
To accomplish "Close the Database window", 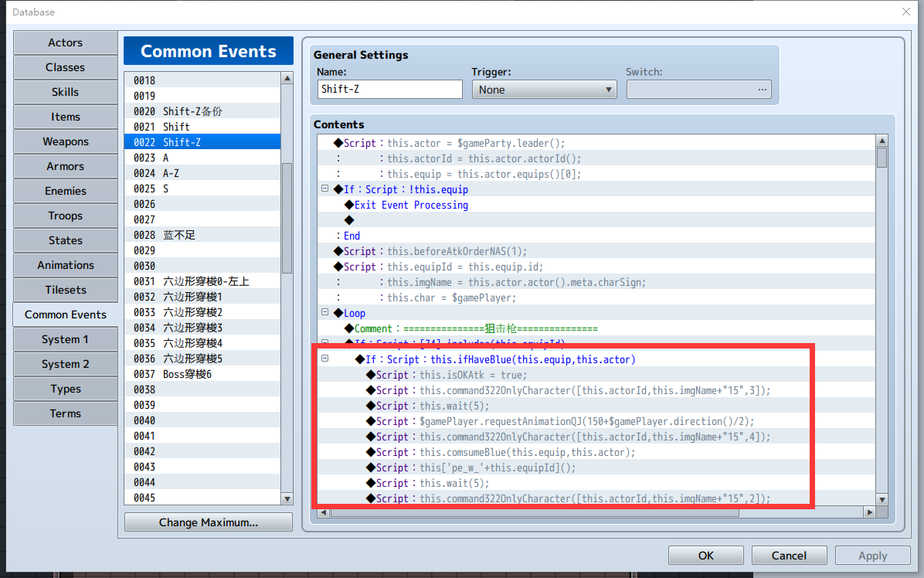I will [905, 12].
